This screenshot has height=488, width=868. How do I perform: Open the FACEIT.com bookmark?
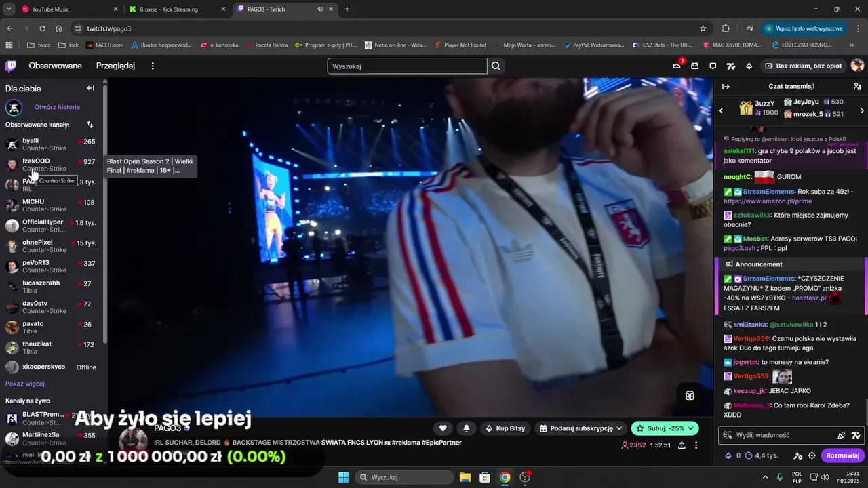[104, 45]
